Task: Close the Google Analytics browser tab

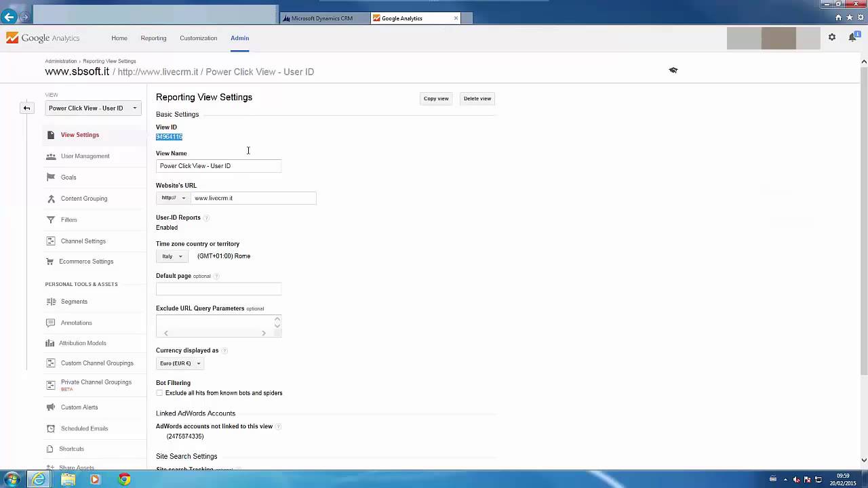Action: click(x=456, y=18)
